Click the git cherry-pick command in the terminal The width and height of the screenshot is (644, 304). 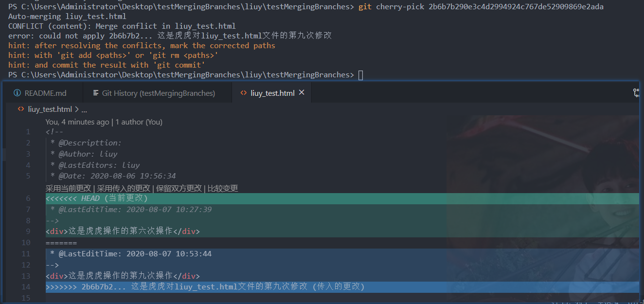tap(481, 7)
